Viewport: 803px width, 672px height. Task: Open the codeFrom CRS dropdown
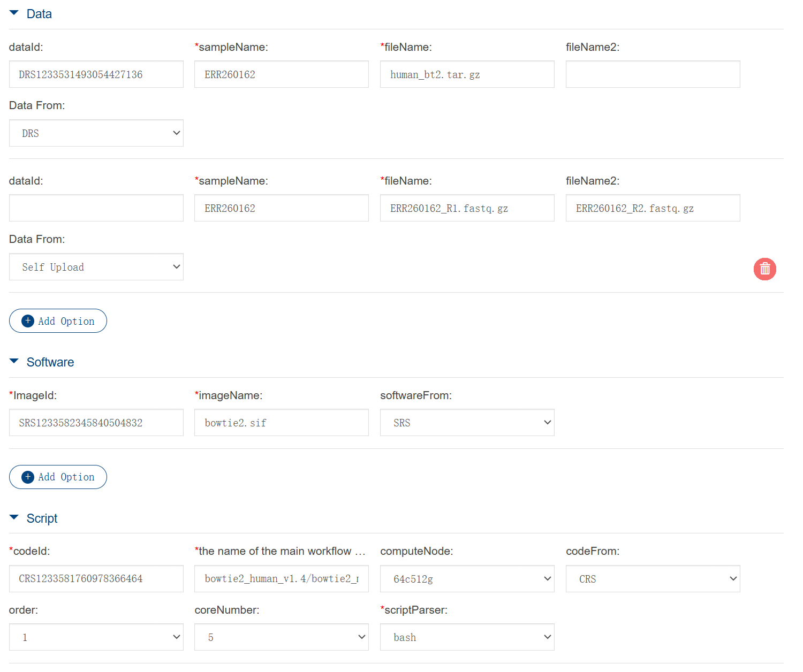pos(653,579)
